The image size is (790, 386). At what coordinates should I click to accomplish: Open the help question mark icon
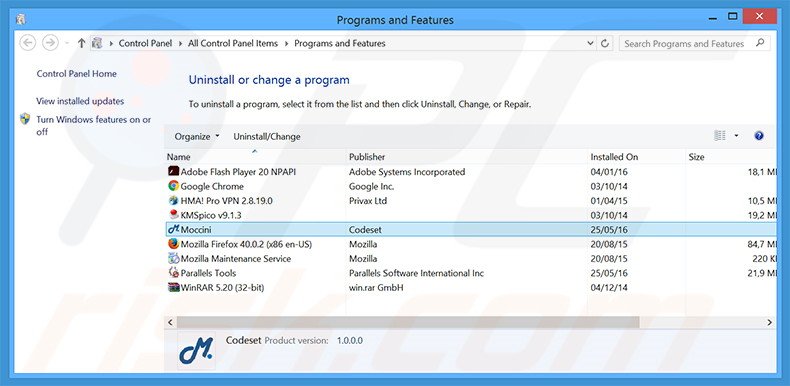[759, 136]
